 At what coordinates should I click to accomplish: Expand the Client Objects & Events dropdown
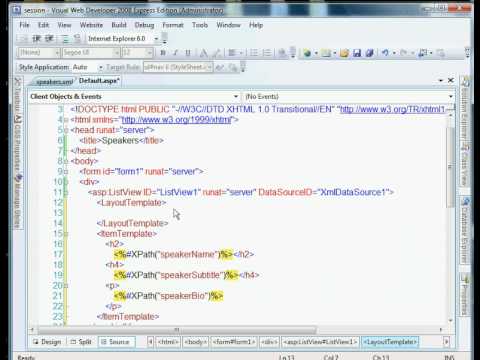[236, 97]
